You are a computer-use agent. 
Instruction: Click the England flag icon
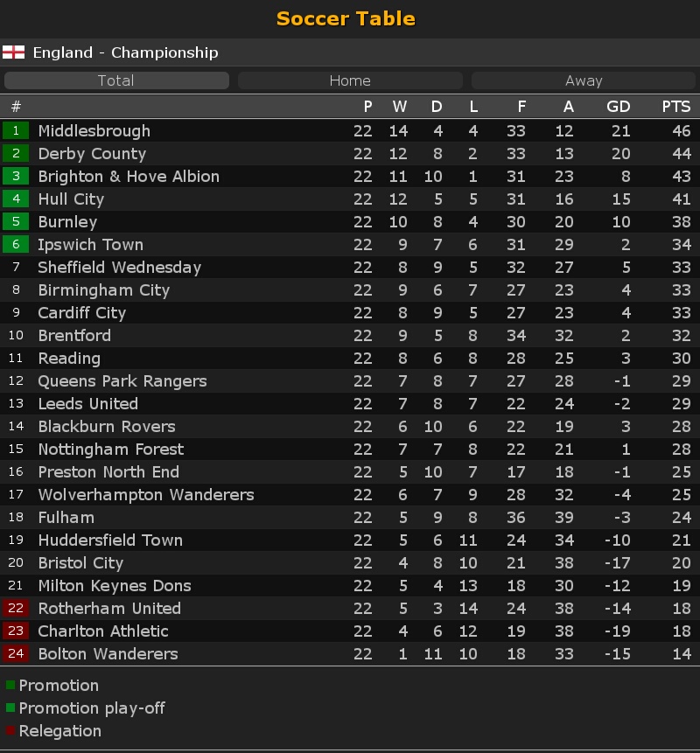[x=13, y=52]
